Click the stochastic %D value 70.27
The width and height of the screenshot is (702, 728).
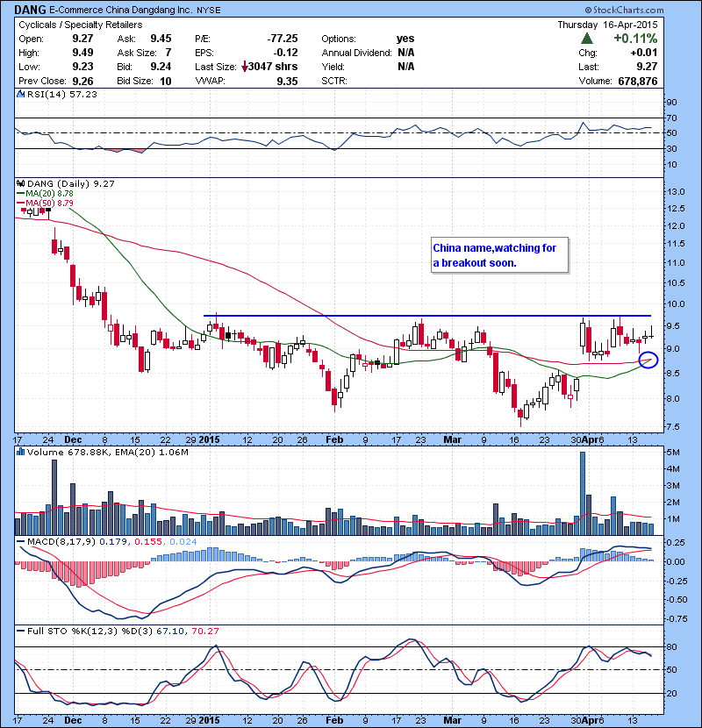tap(204, 631)
